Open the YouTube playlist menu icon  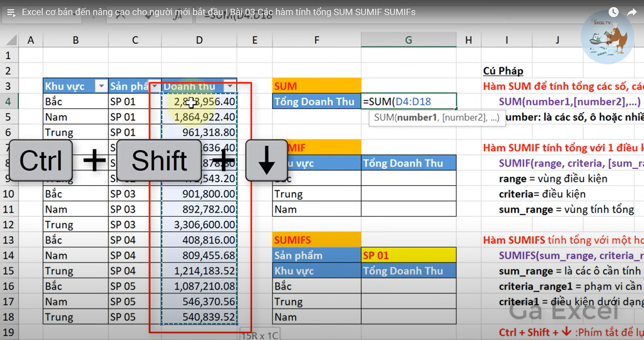tap(11, 13)
